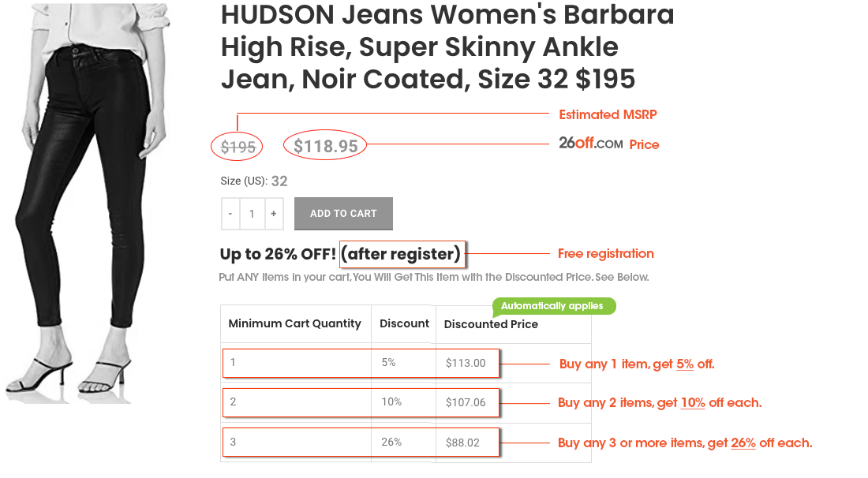
Task: Click the 26off.com logo
Action: [x=590, y=144]
